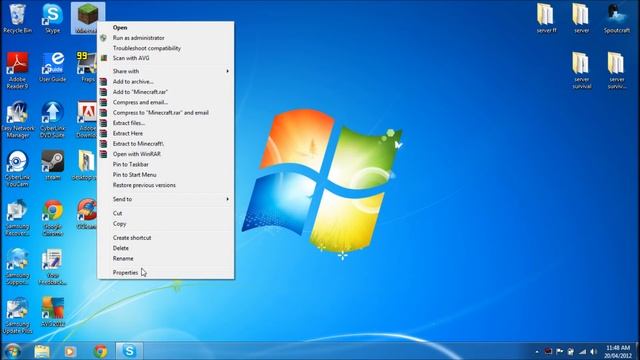The height and width of the screenshot is (360, 640).
Task: Open the Your Feedback desktop shortcut
Action: click(52, 266)
